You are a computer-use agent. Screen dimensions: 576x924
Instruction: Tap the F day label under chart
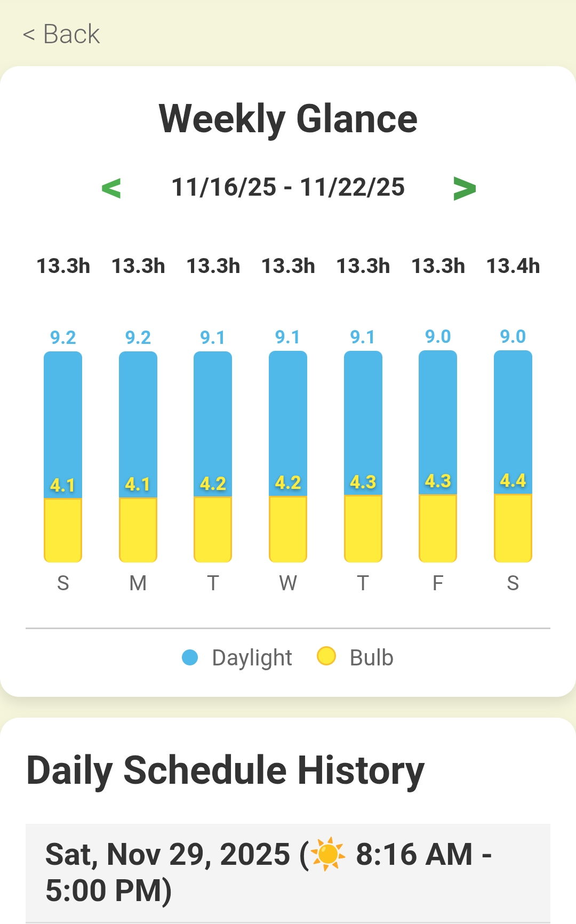[438, 583]
